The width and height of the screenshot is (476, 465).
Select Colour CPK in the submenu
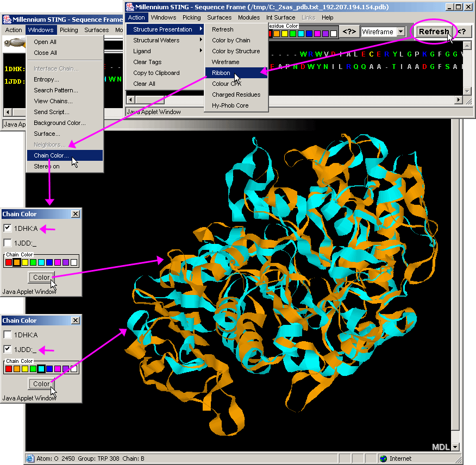pos(236,84)
